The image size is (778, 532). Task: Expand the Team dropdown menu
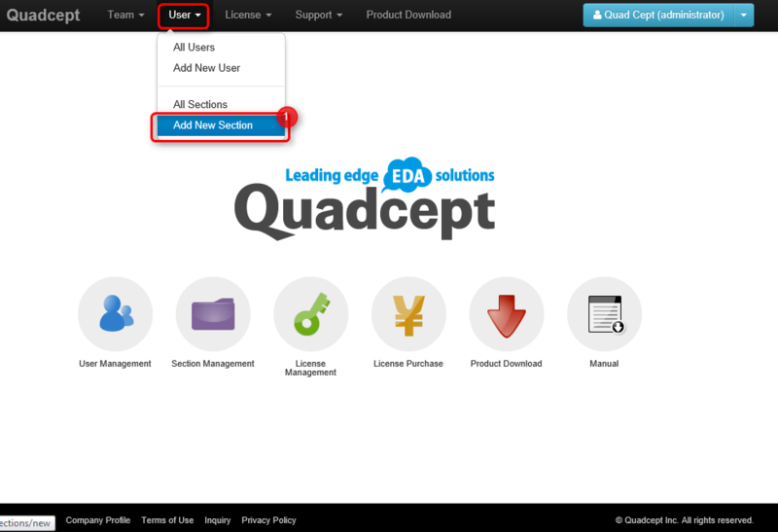tap(125, 15)
